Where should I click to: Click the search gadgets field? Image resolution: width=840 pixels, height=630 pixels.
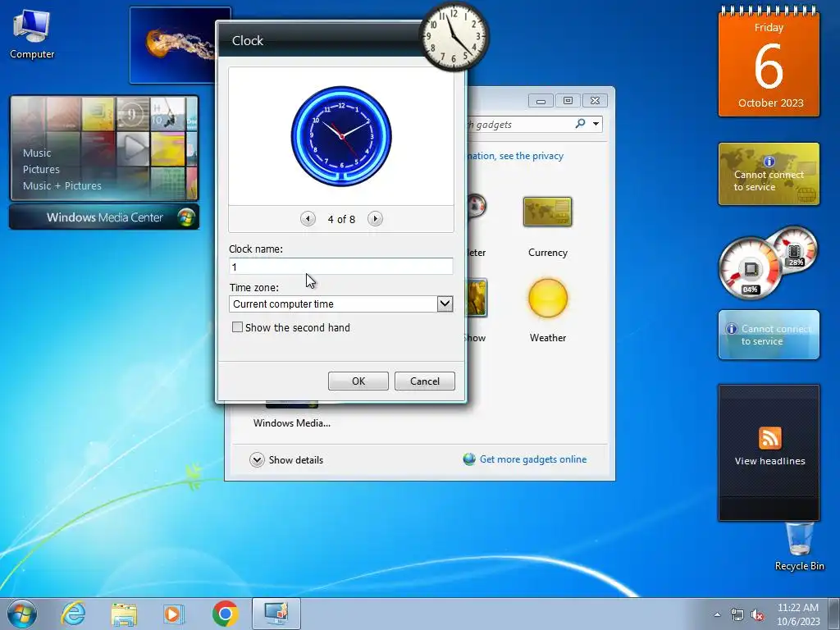coord(519,125)
